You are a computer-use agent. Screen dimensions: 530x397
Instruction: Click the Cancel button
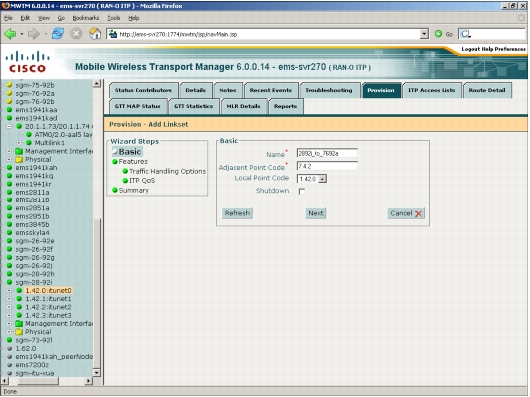[x=406, y=213]
